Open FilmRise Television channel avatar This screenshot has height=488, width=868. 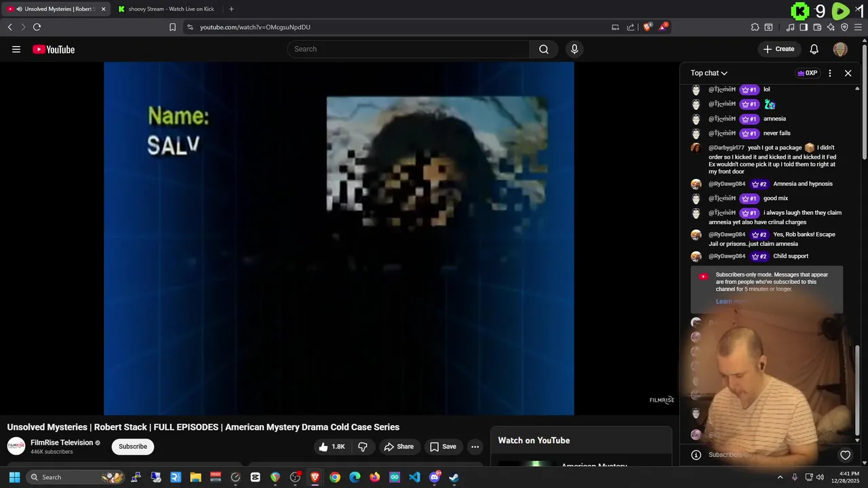16,446
